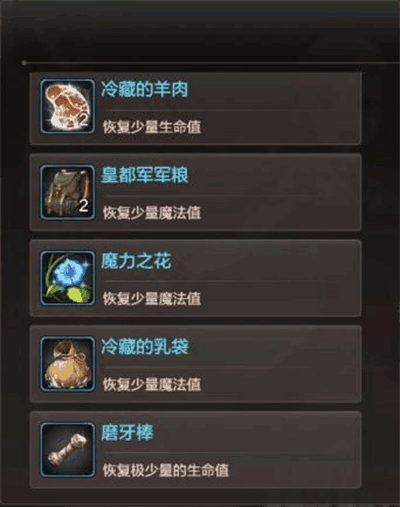The width and height of the screenshot is (400, 507).
Task: Click the quantity 2 badge on backpack icon
Action: (x=83, y=206)
